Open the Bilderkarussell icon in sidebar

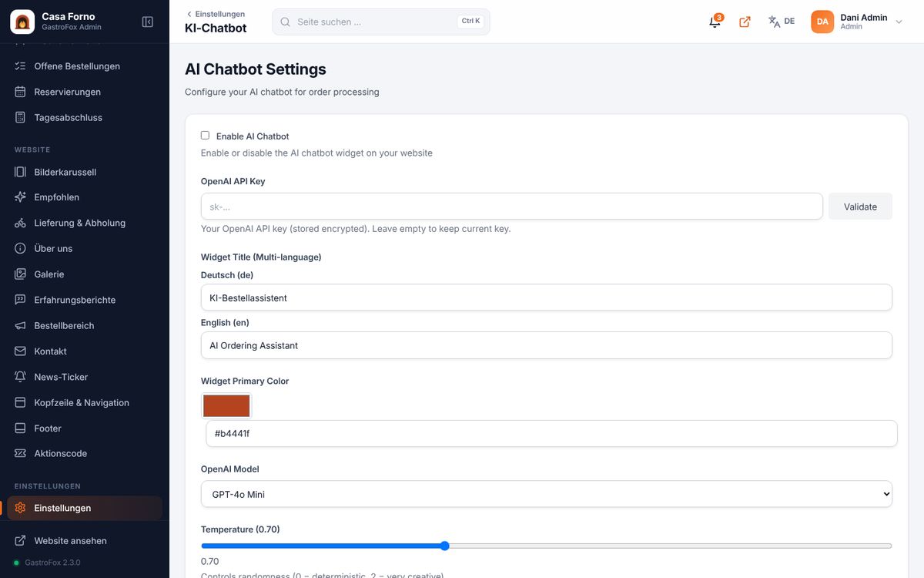[20, 172]
